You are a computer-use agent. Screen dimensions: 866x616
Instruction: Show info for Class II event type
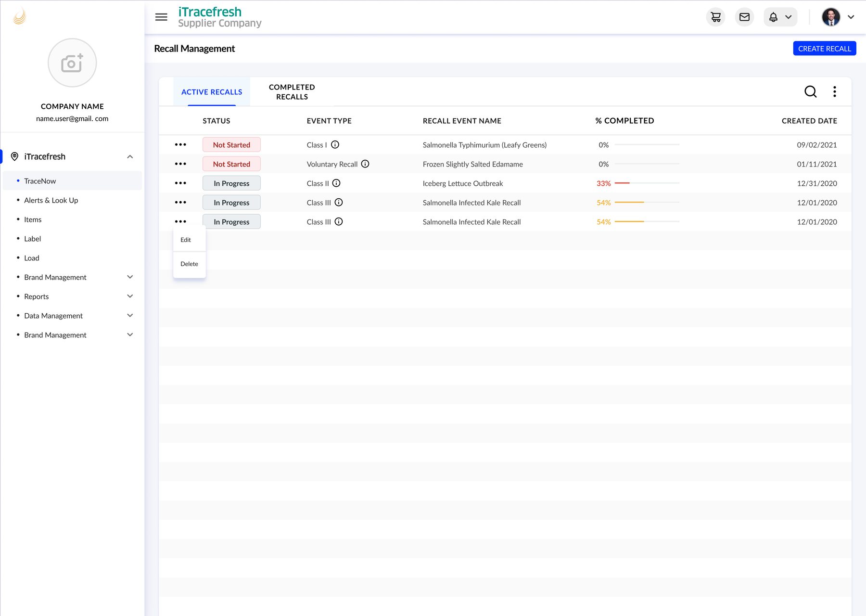336,183
